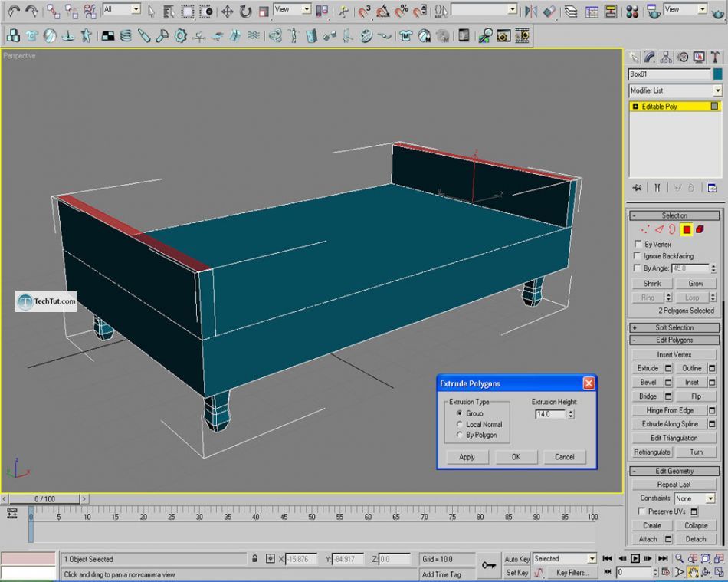The height and width of the screenshot is (582, 728).
Task: Click the Extrusion Height value field
Action: [x=551, y=414]
